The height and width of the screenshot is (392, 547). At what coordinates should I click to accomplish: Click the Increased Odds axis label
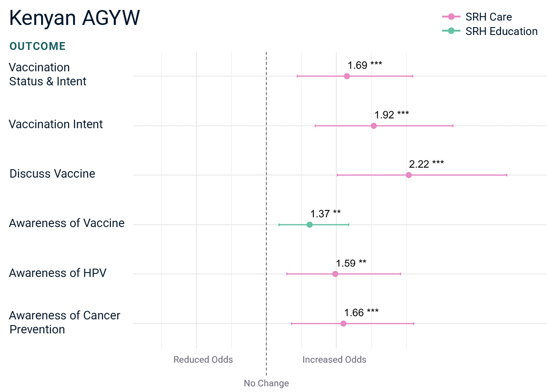point(334,360)
